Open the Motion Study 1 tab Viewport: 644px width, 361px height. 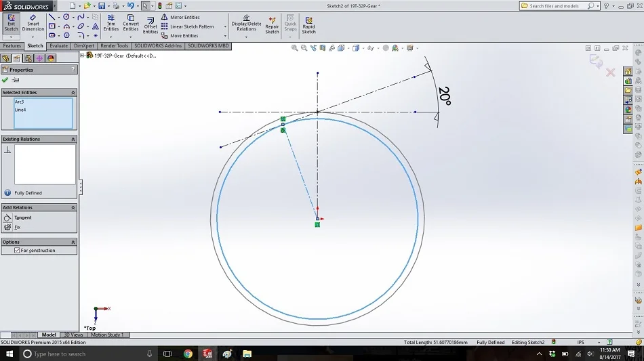click(x=107, y=335)
